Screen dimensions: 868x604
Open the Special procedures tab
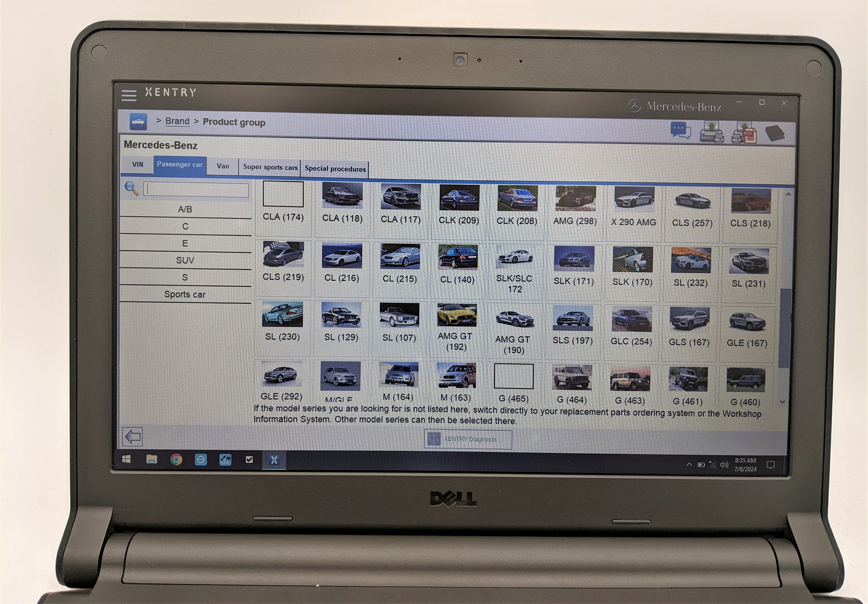pyautogui.click(x=335, y=169)
